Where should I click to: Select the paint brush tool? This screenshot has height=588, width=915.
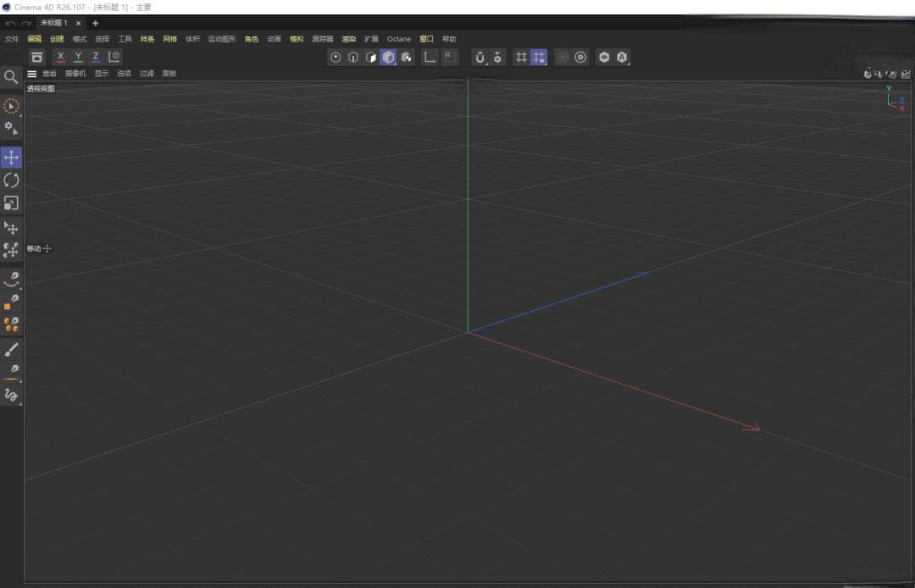coord(11,349)
